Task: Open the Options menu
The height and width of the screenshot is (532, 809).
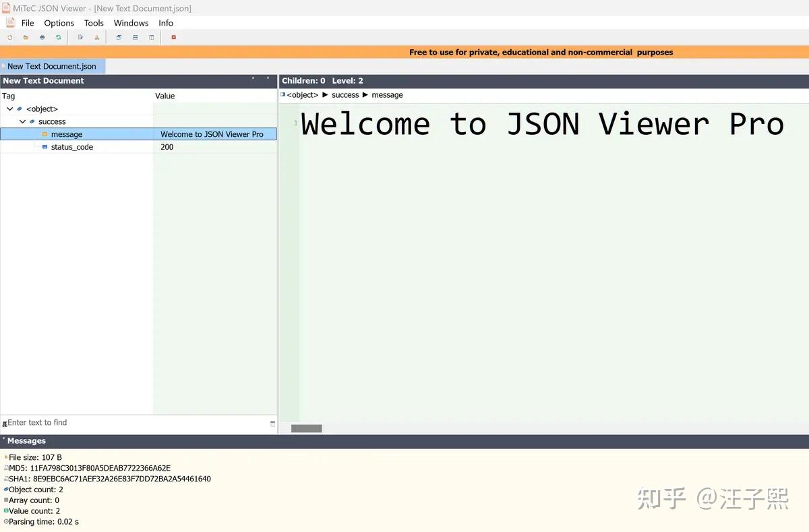Action: point(59,22)
